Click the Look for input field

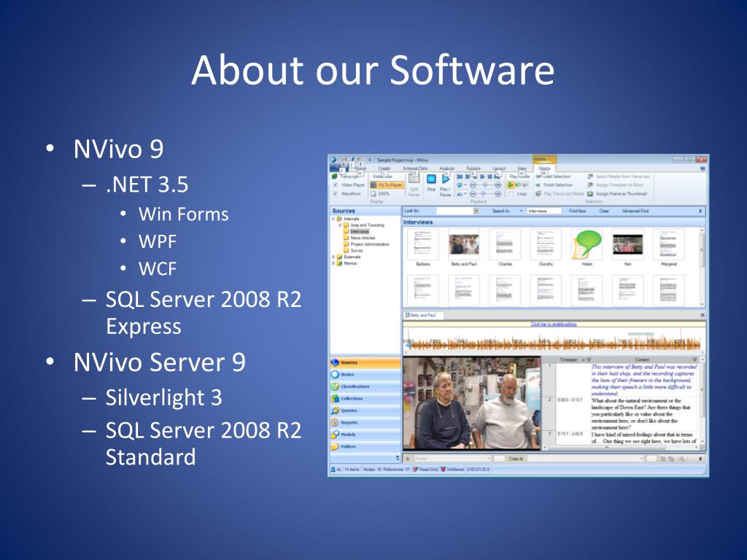click(455, 211)
